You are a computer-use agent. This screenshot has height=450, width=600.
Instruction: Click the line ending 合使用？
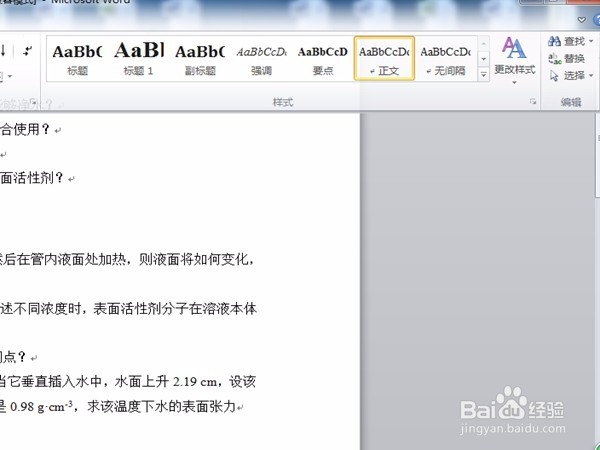click(25, 129)
